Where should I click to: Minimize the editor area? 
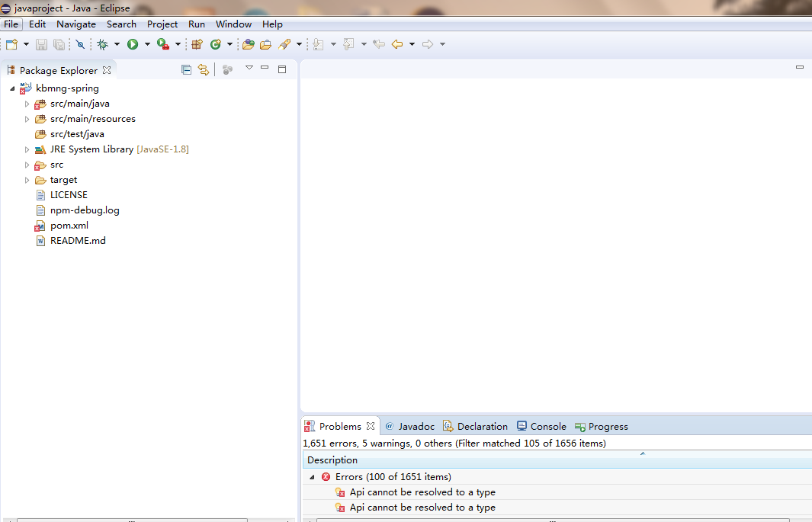(800, 67)
